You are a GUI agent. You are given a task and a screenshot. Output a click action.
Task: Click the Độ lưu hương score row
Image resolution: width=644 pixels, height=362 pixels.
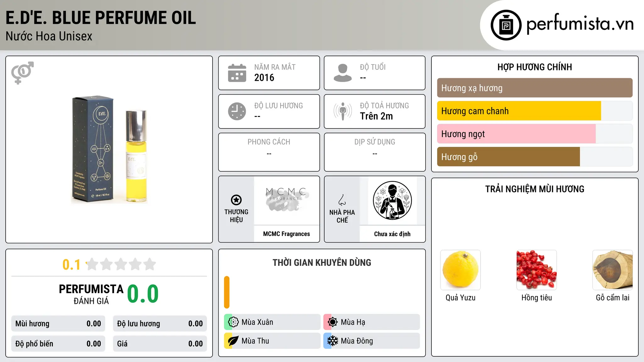click(160, 324)
